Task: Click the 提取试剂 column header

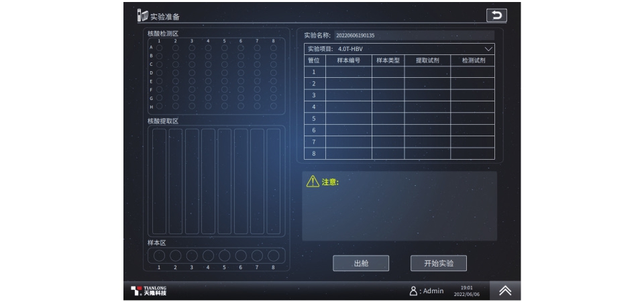Action: click(x=427, y=60)
